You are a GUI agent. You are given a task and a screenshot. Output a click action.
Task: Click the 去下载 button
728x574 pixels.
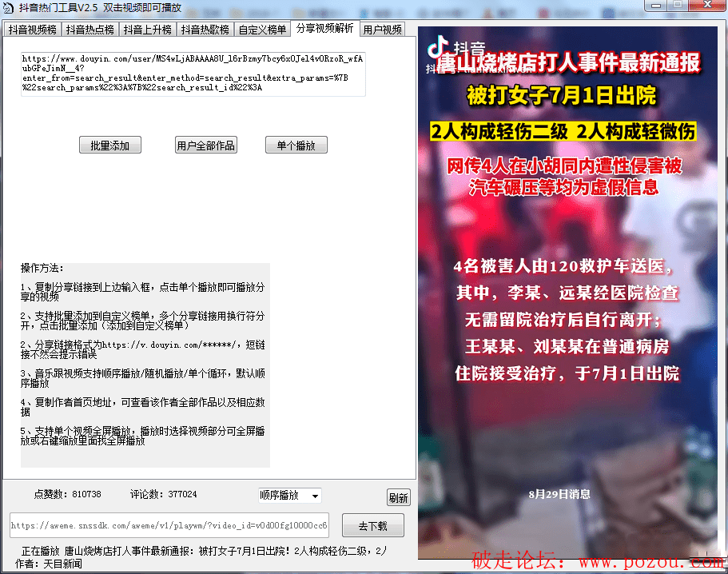(373, 526)
